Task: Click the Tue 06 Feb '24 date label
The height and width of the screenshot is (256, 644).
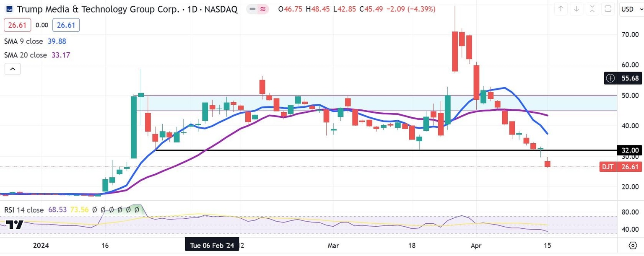Action: [x=212, y=246]
